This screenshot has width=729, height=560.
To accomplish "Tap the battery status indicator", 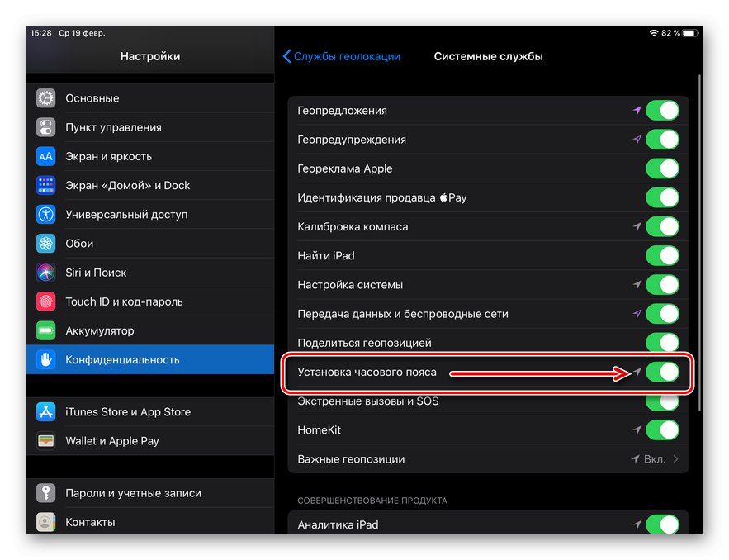I will point(689,33).
